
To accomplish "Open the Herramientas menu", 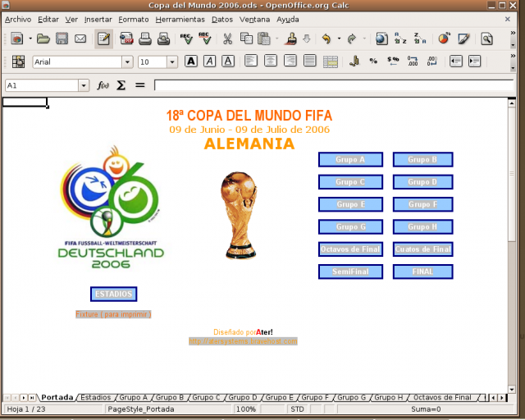I will pyautogui.click(x=180, y=20).
